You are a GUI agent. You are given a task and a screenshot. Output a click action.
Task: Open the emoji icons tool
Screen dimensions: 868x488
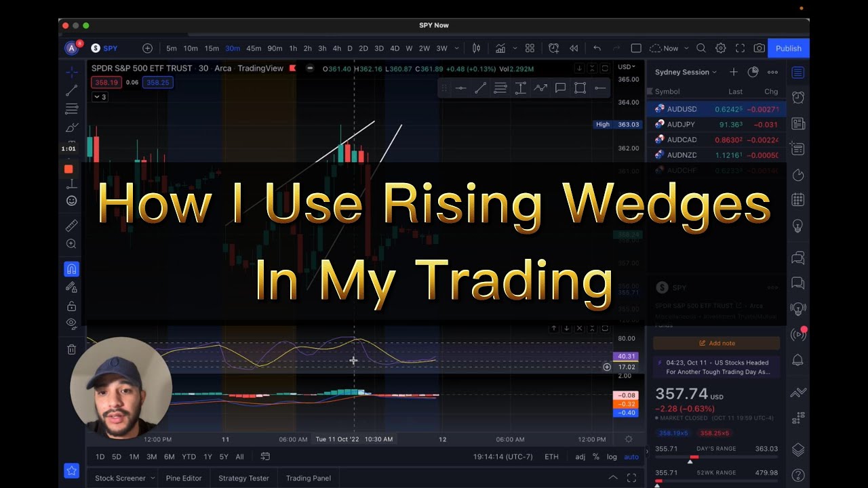[71, 201]
